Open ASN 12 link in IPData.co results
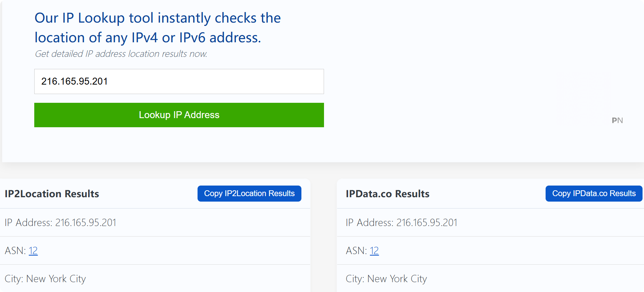 tap(374, 251)
